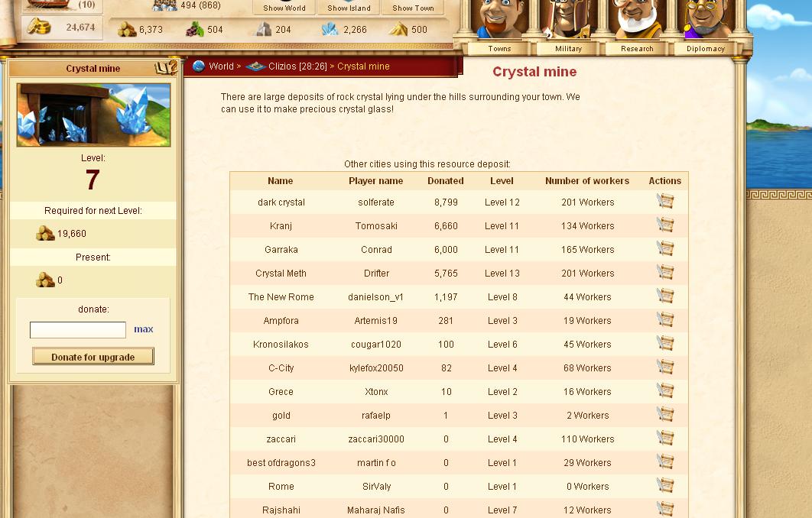Click city name The New Rome

pyautogui.click(x=281, y=297)
